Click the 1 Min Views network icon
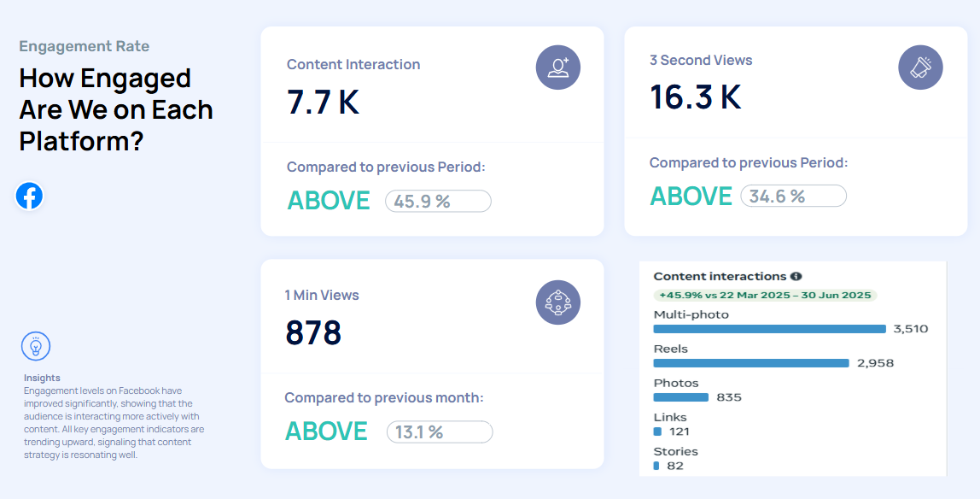Viewport: 980px width, 499px height. tap(558, 302)
